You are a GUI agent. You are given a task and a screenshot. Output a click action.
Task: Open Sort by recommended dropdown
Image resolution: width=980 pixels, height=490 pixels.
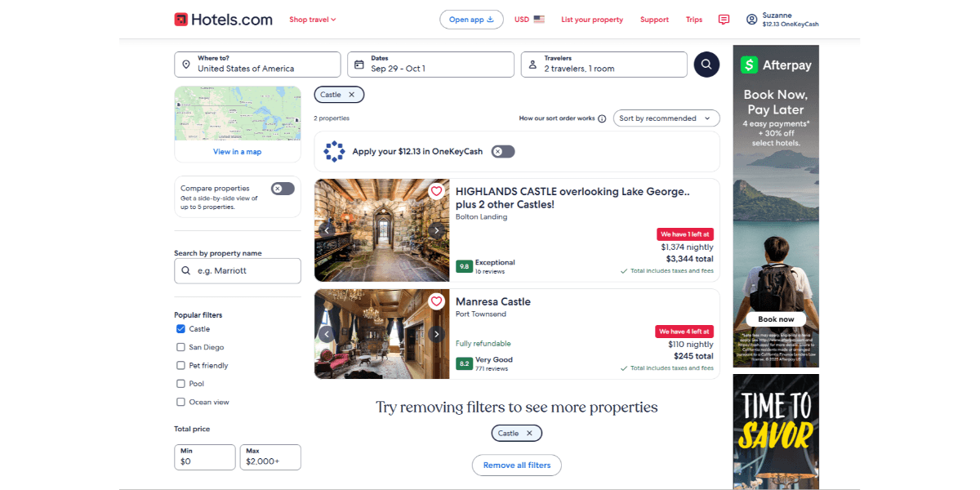point(666,118)
